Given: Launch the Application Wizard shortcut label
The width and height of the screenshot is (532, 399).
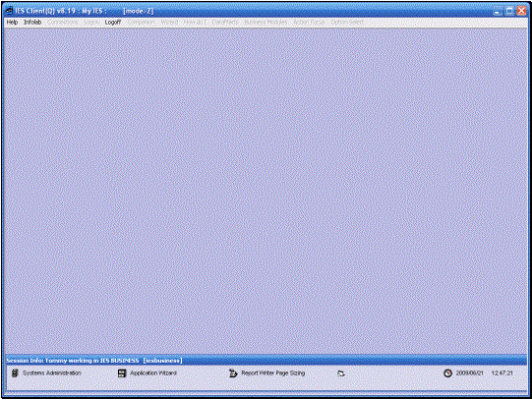Looking at the screenshot, I should (153, 372).
